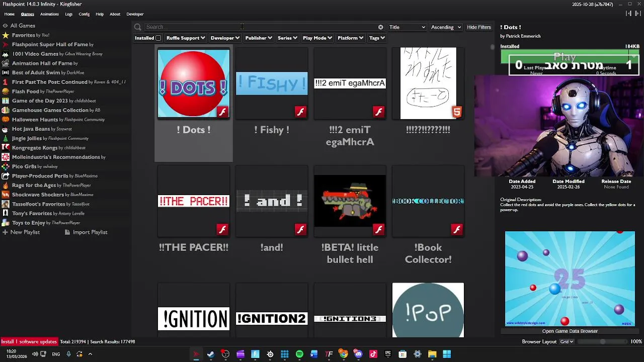Click the Halloween Haunts pumpkin icon
The image size is (644, 362).
6,120
